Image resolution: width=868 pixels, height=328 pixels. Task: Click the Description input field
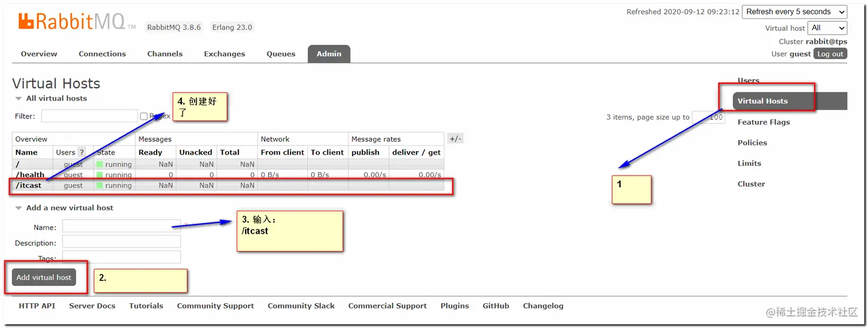pyautogui.click(x=121, y=242)
